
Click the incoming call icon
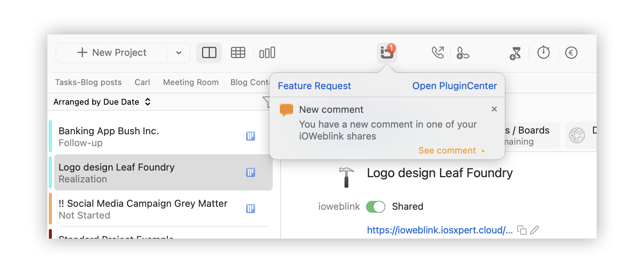pyautogui.click(x=438, y=53)
